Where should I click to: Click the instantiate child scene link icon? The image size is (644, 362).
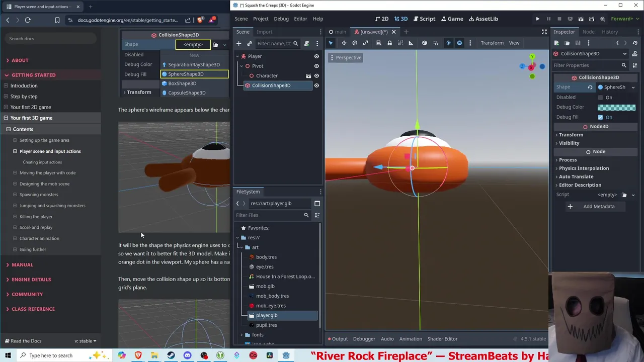[x=250, y=43]
